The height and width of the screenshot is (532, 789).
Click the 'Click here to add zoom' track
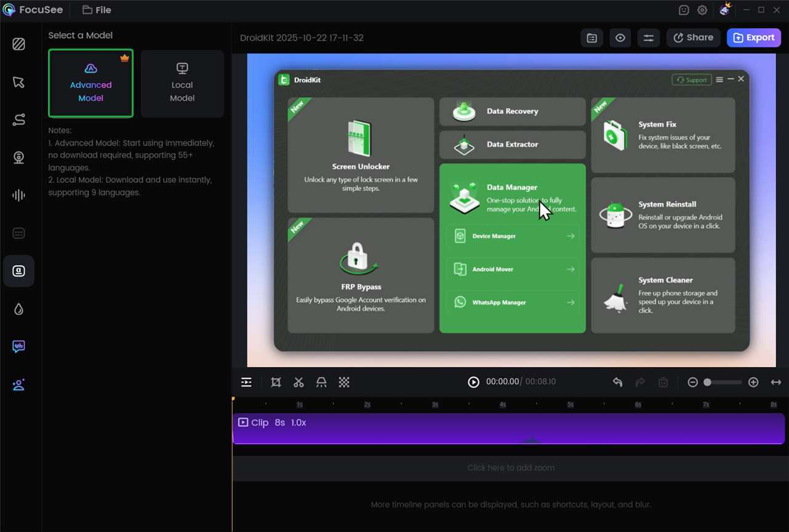(510, 468)
